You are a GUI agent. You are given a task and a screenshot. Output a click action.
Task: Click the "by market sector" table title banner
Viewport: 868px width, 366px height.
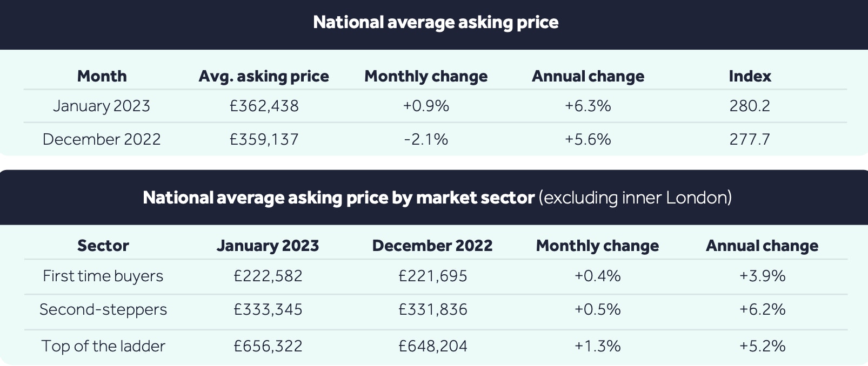[437, 198]
